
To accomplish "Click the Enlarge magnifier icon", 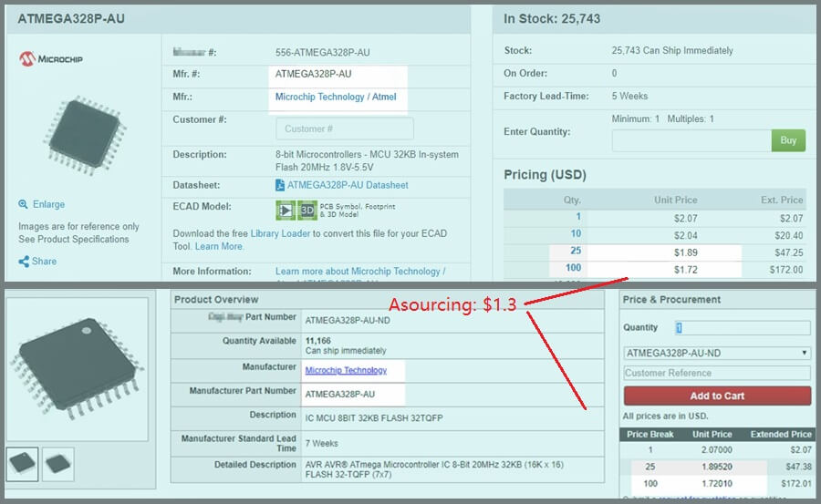I will pyautogui.click(x=23, y=204).
